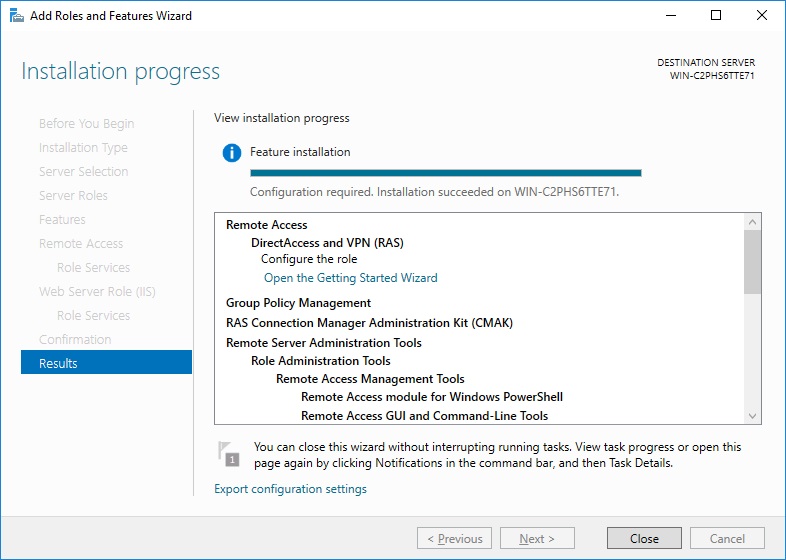Viewport: 786px width, 560px height.
Task: Select the Remote Access entry in the results list
Action: click(266, 225)
